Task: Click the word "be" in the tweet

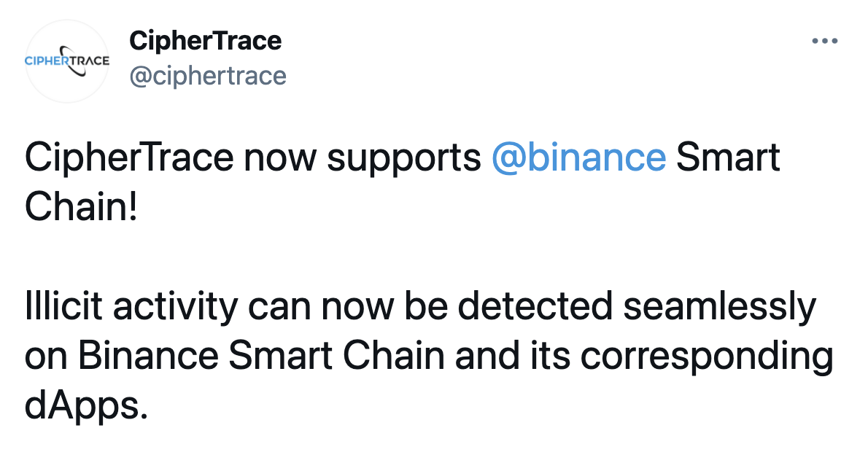Action: click(x=426, y=306)
